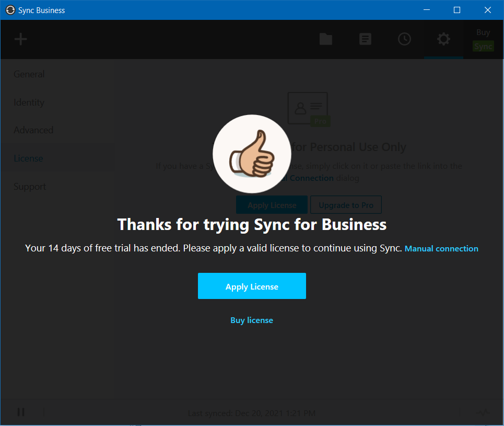Pause syncing with the pause icon

21,412
